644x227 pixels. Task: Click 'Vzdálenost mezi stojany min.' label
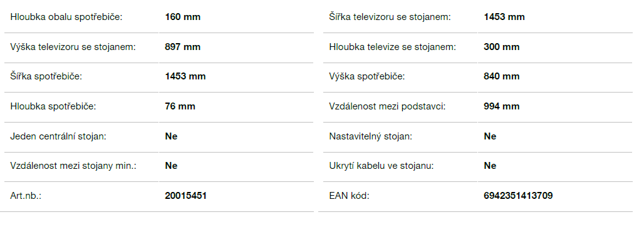tap(73, 166)
